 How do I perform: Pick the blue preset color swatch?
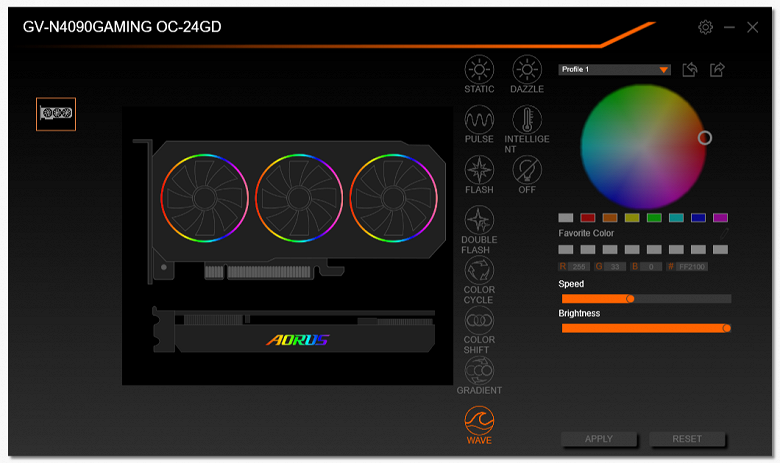click(x=698, y=217)
